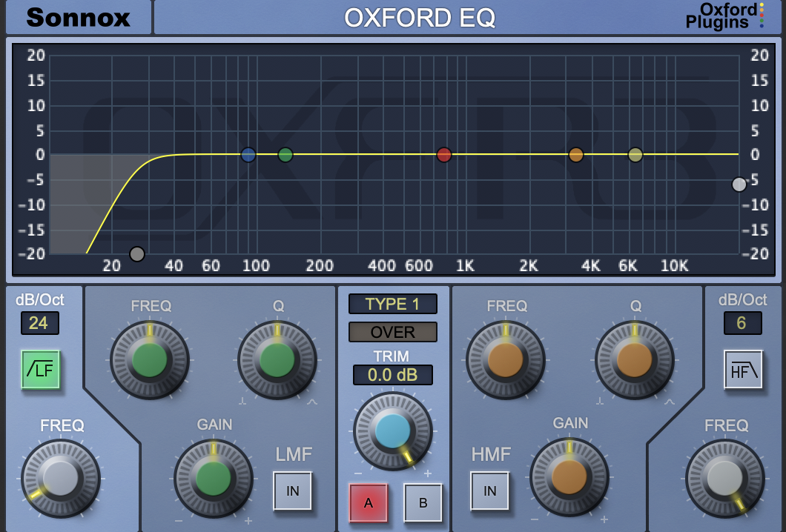Click the LMF band label

tap(294, 454)
